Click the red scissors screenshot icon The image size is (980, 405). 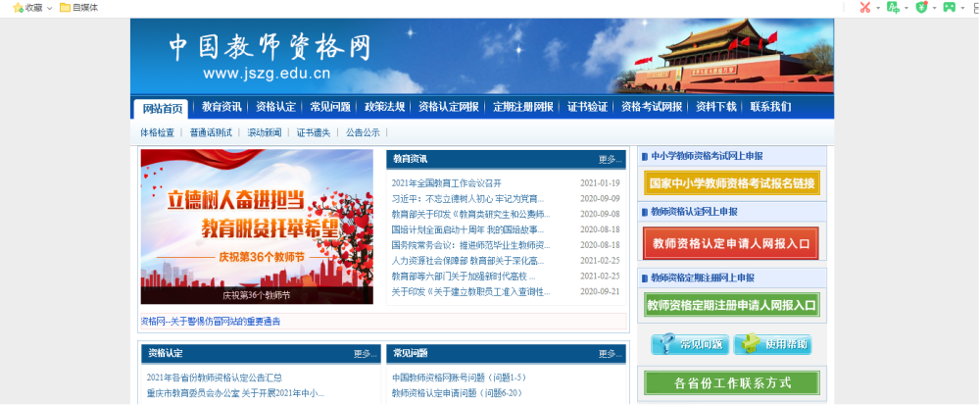pyautogui.click(x=865, y=7)
